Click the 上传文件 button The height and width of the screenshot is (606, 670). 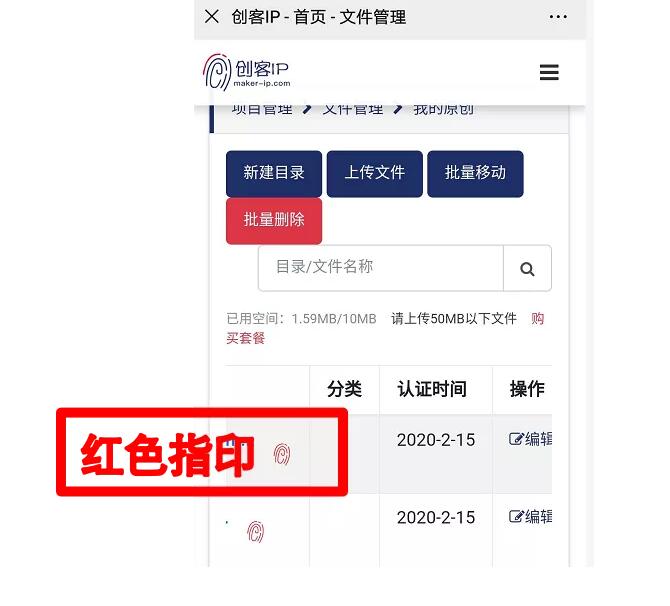(x=375, y=174)
